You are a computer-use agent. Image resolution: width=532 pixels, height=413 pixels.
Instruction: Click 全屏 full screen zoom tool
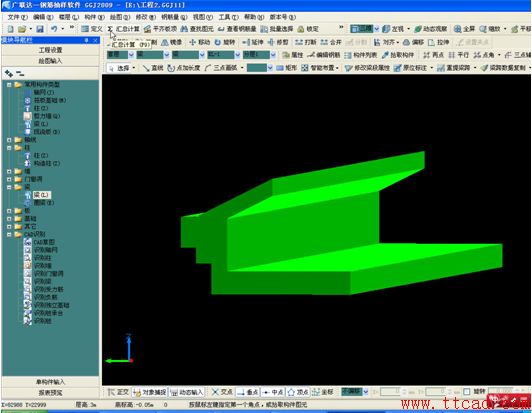[x=464, y=29]
